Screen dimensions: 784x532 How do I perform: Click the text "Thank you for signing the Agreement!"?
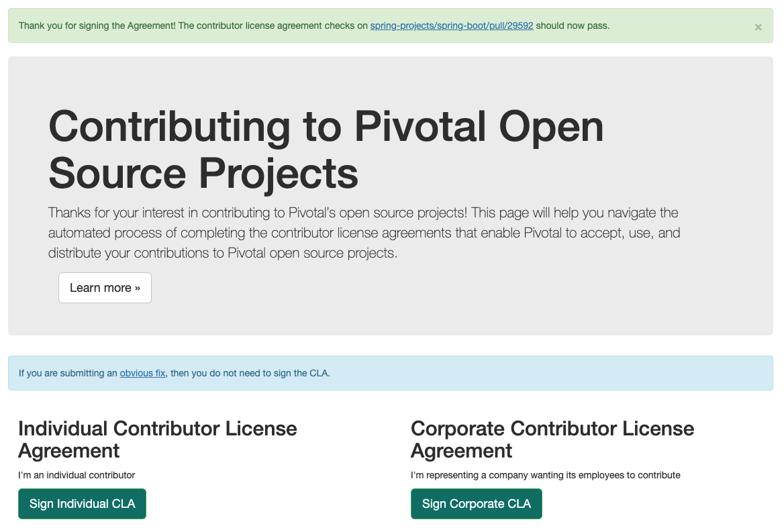pyautogui.click(x=97, y=25)
